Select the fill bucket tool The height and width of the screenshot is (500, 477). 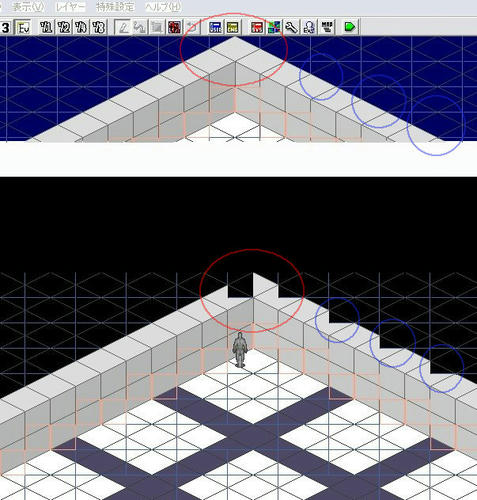point(139,27)
